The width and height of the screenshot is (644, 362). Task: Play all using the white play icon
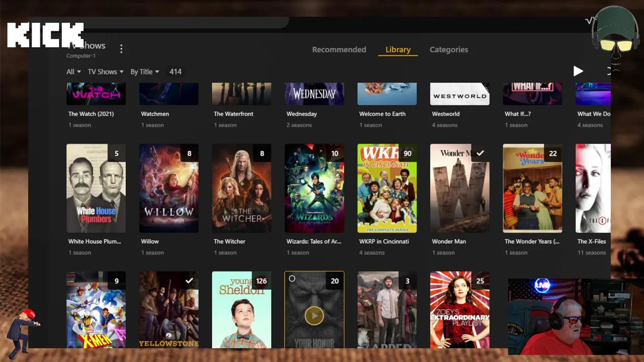(x=578, y=71)
